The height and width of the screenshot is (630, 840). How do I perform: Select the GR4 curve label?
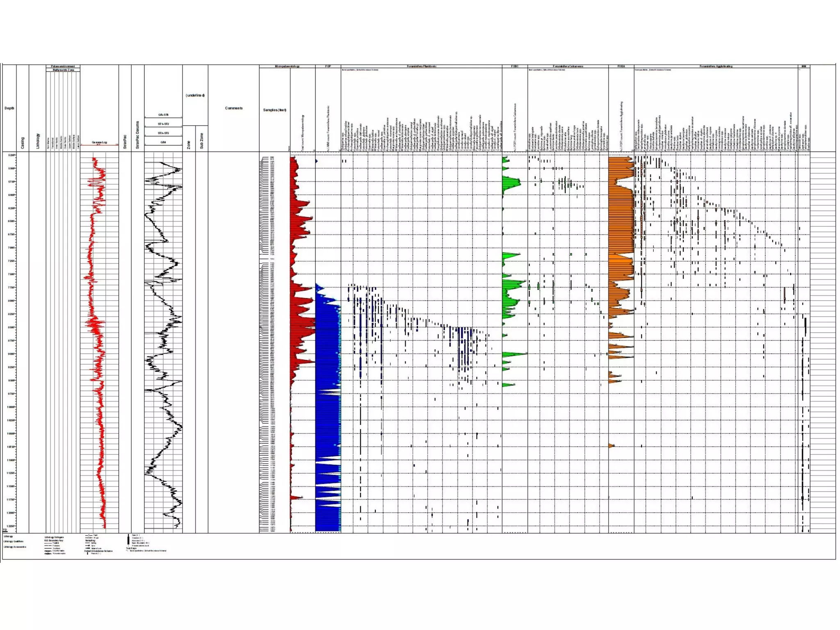point(163,142)
